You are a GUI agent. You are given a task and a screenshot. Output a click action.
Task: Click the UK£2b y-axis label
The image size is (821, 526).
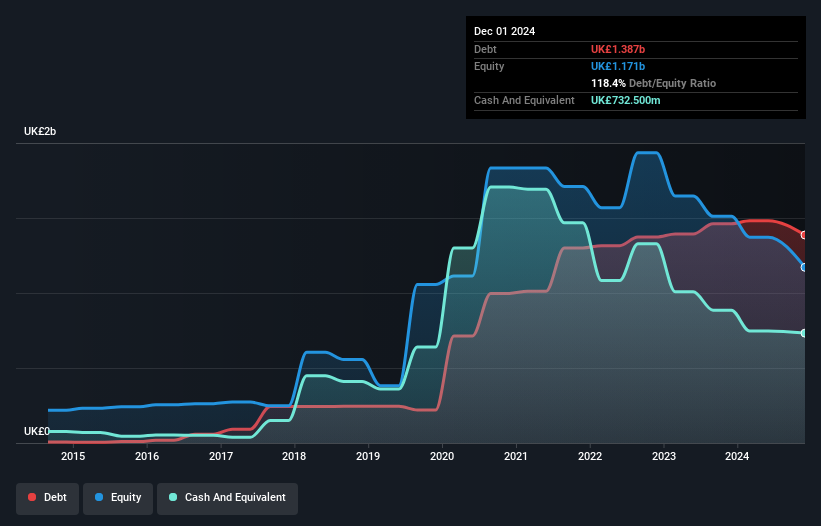[x=40, y=131]
